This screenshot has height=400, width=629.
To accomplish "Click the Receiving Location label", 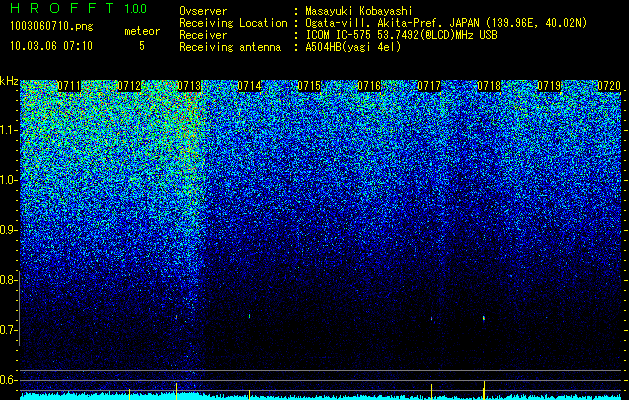I will tap(233, 23).
